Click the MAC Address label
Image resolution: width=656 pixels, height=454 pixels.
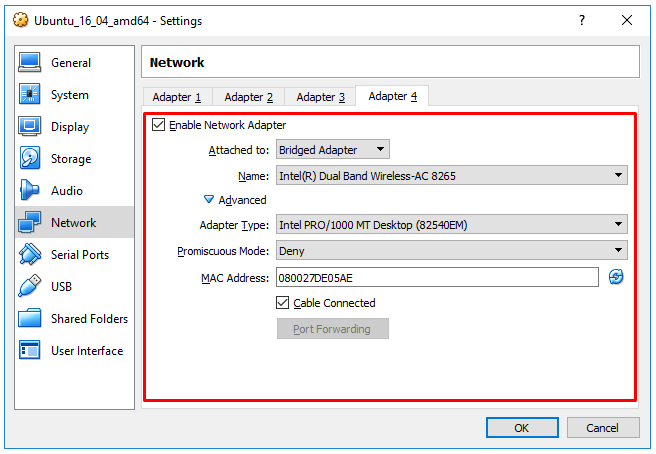(235, 278)
